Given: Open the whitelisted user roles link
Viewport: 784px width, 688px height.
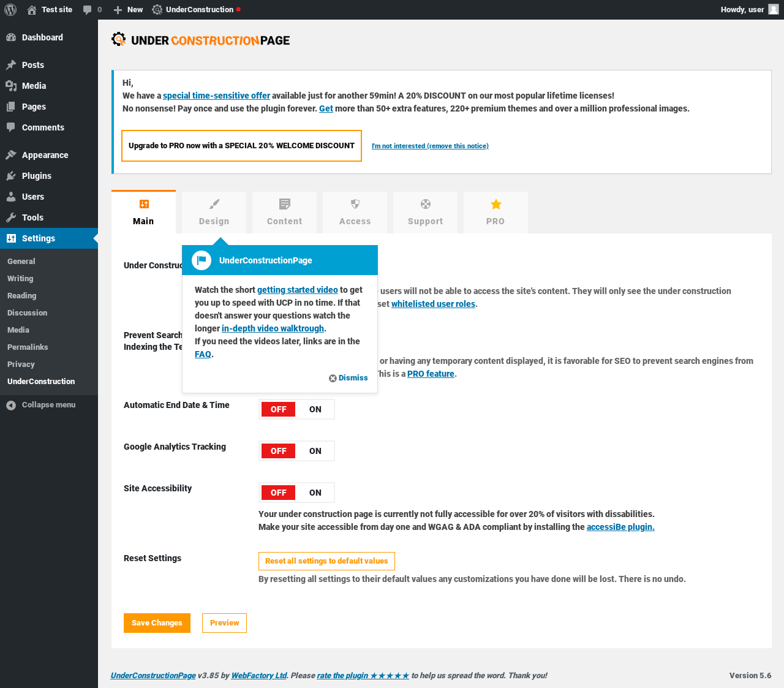Looking at the screenshot, I should pos(433,304).
